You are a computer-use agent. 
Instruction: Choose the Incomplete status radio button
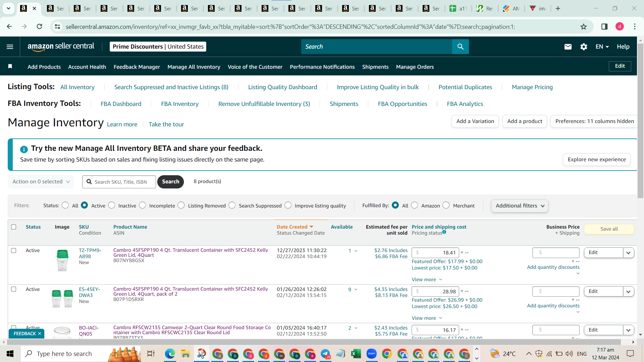coord(143,205)
